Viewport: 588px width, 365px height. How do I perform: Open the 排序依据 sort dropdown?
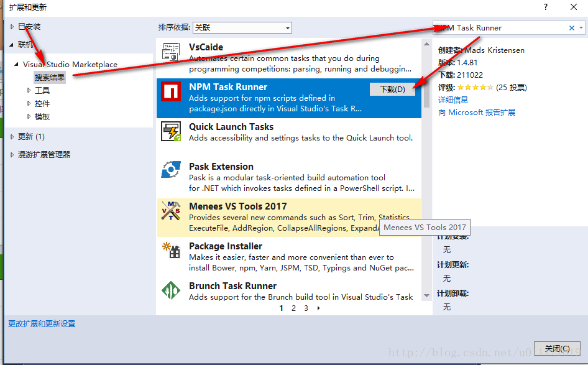242,28
